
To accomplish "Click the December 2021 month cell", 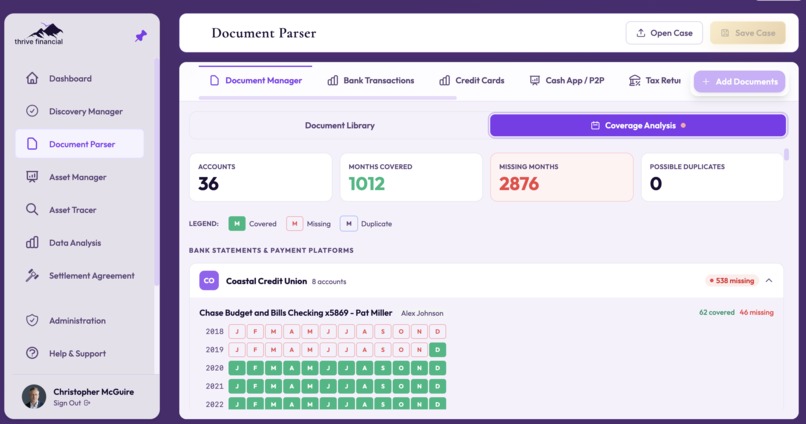I will click(437, 386).
